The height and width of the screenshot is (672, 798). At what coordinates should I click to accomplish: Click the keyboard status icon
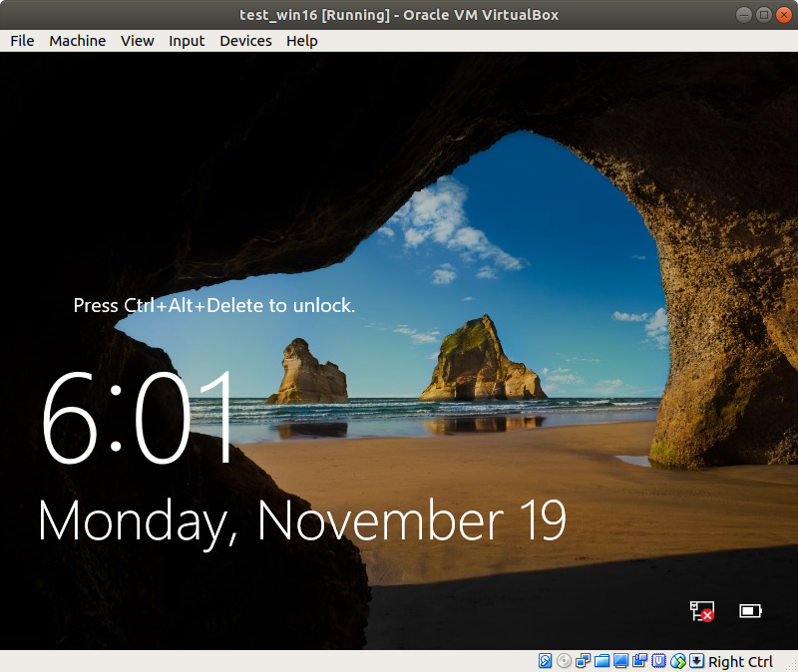[x=698, y=661]
